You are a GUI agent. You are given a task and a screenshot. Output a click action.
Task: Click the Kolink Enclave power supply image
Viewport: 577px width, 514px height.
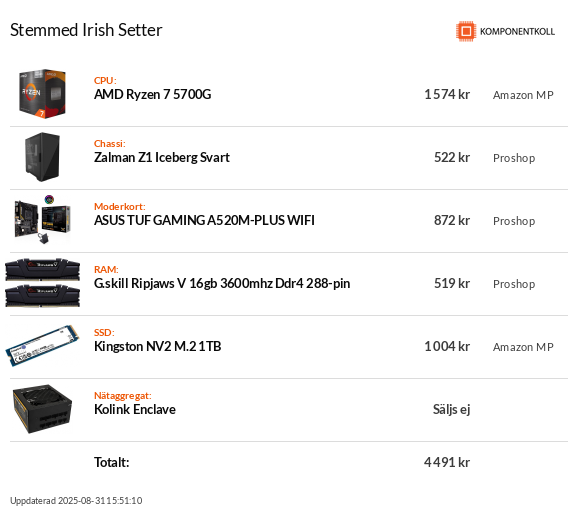tap(42, 409)
